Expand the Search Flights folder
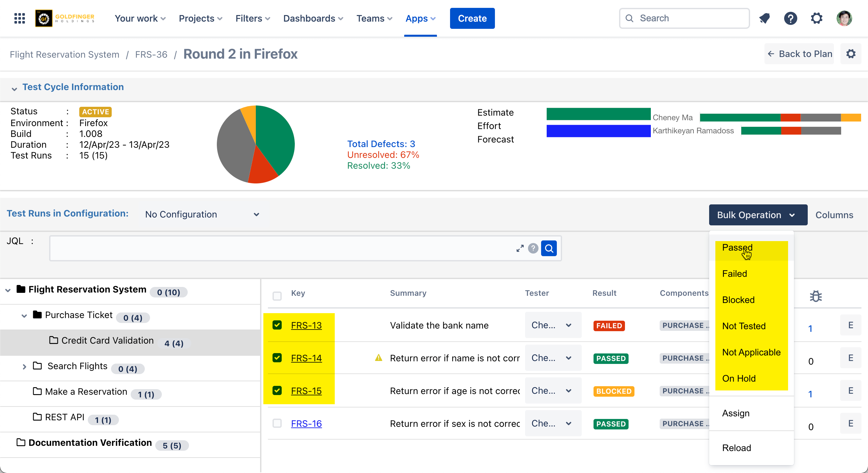Screen dimensions: 868x473 pyautogui.click(x=24, y=367)
